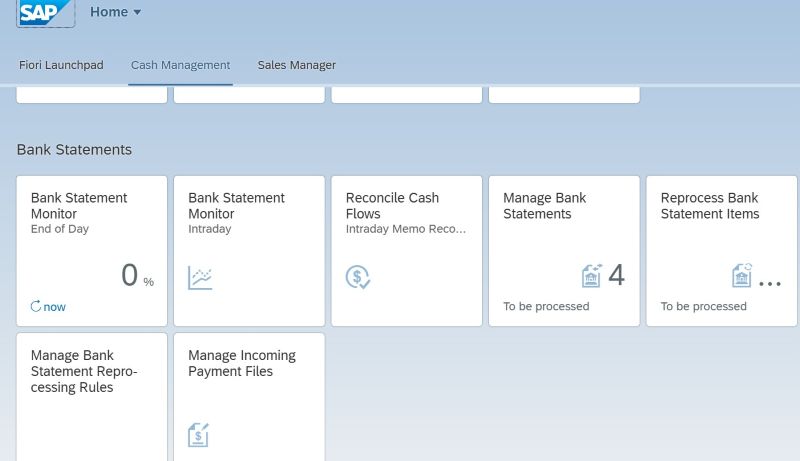Open the Home dropdown menu
Image resolution: width=800 pixels, height=461 pixels.
(x=115, y=12)
